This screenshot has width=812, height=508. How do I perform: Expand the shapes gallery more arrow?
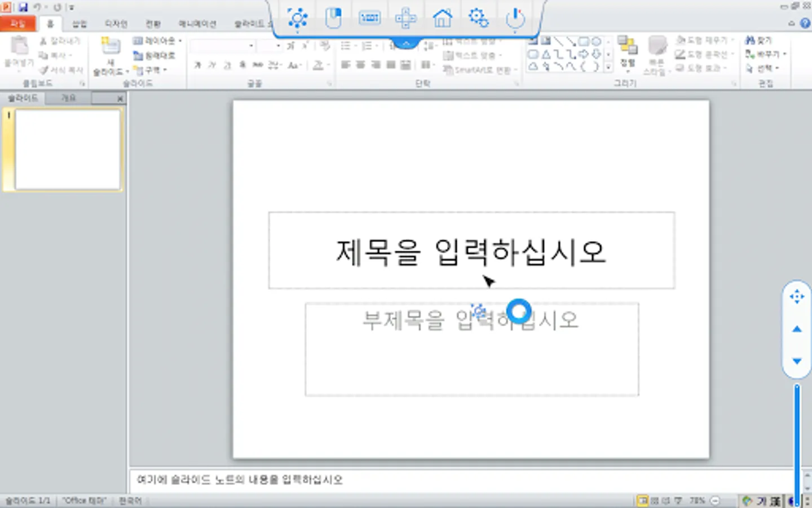pos(608,67)
